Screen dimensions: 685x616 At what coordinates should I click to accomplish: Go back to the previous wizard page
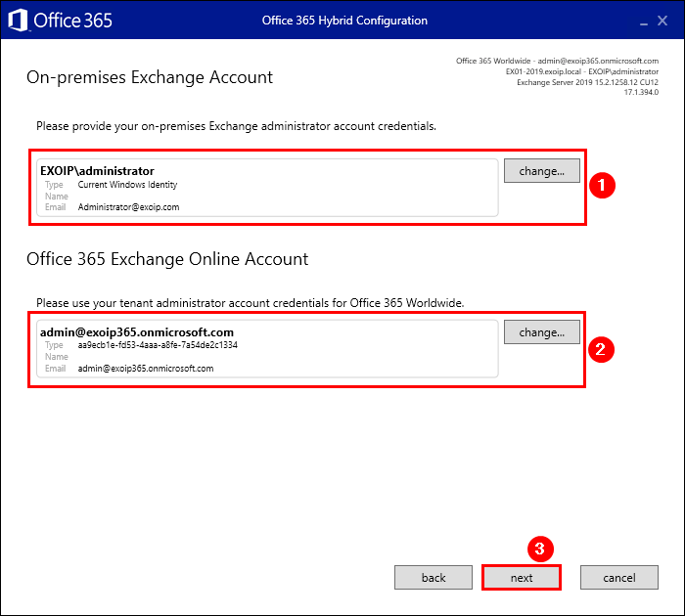(x=434, y=578)
